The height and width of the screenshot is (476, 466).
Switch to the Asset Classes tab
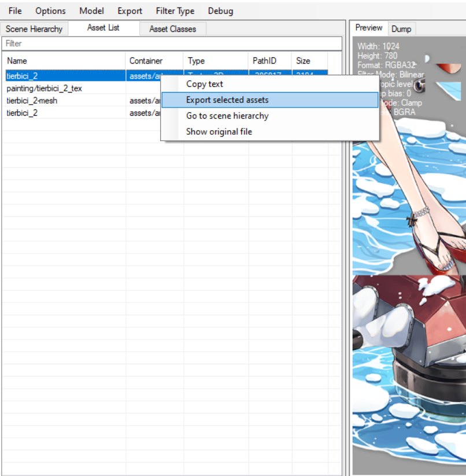click(172, 29)
